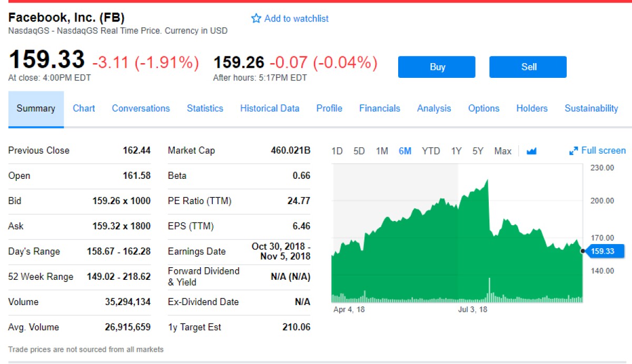The height and width of the screenshot is (364, 632).
Task: Show the Max chart range
Action: tap(503, 151)
